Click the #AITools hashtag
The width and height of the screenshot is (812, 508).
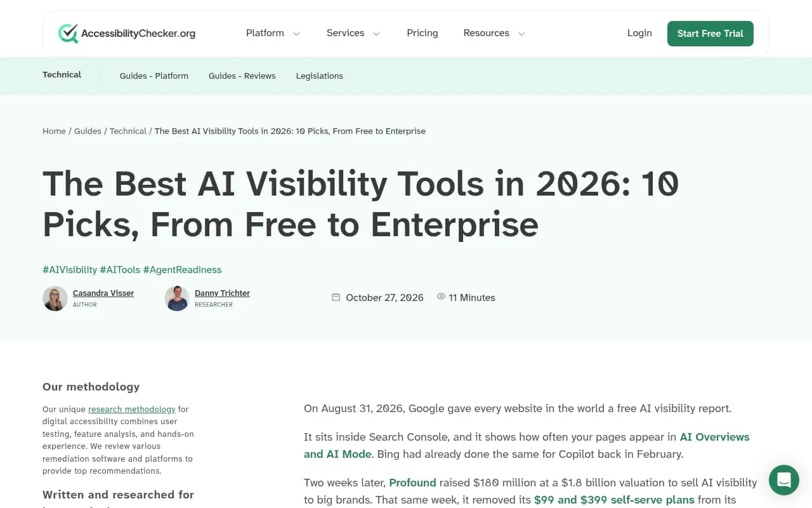[120, 270]
